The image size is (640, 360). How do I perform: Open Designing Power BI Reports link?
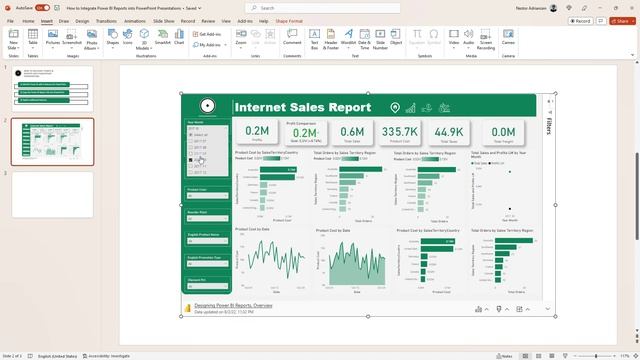[233, 305]
